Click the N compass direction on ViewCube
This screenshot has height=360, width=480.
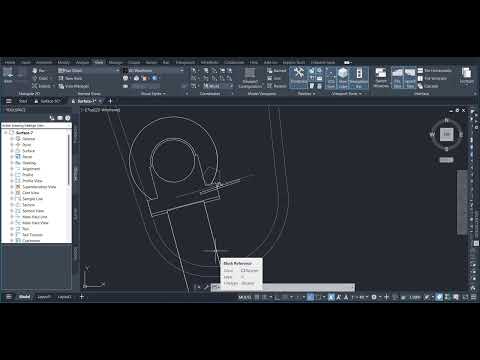[x=447, y=120]
